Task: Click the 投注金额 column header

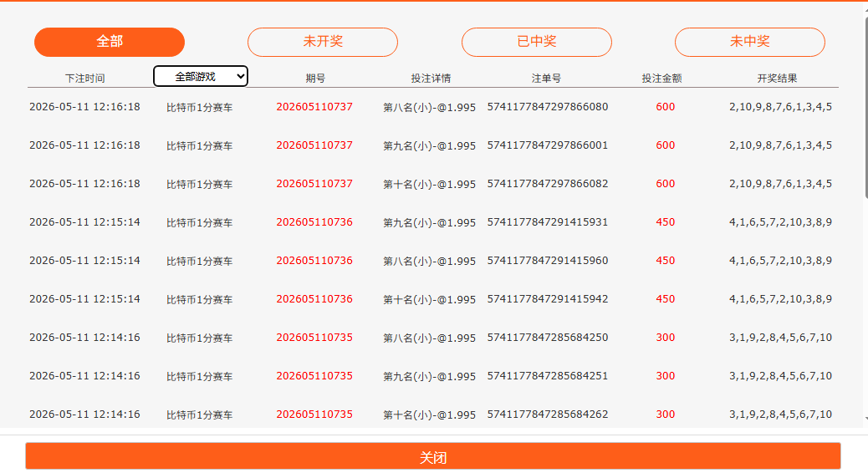Action: (x=661, y=79)
